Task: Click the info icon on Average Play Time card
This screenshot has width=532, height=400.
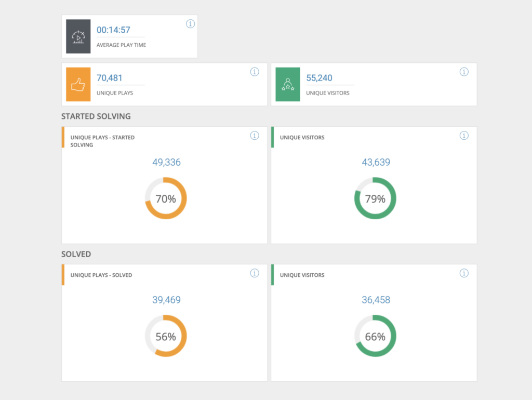Action: pyautogui.click(x=190, y=24)
